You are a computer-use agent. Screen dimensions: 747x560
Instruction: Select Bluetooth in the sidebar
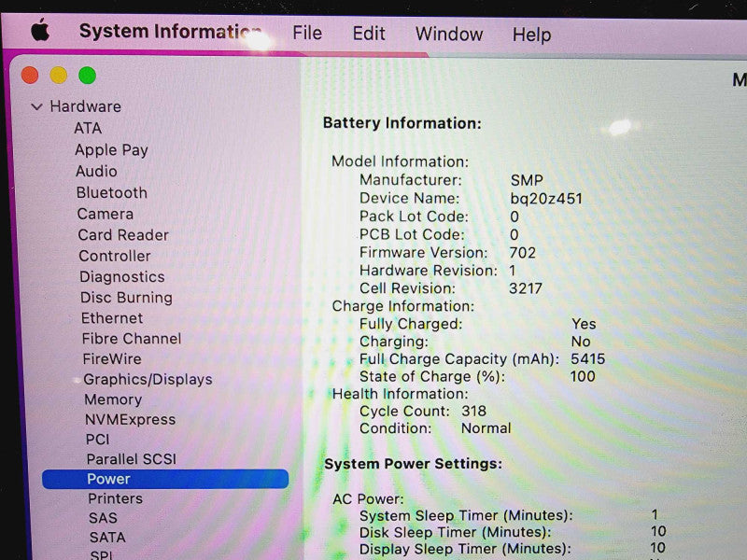point(112,193)
